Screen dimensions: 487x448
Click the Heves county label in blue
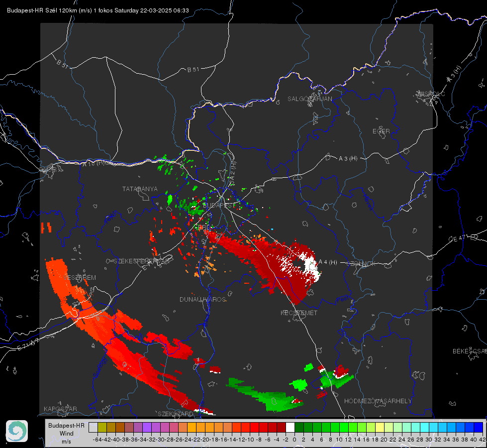click(368, 202)
